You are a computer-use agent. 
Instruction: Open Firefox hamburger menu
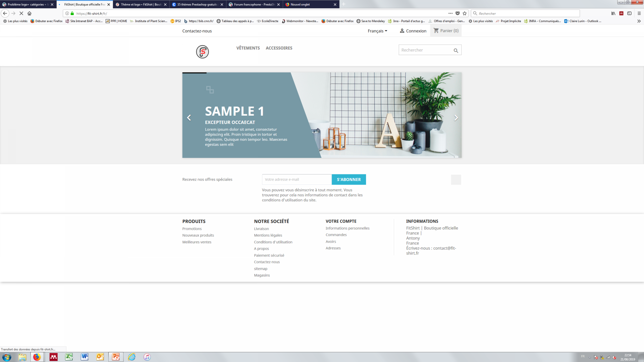click(639, 13)
